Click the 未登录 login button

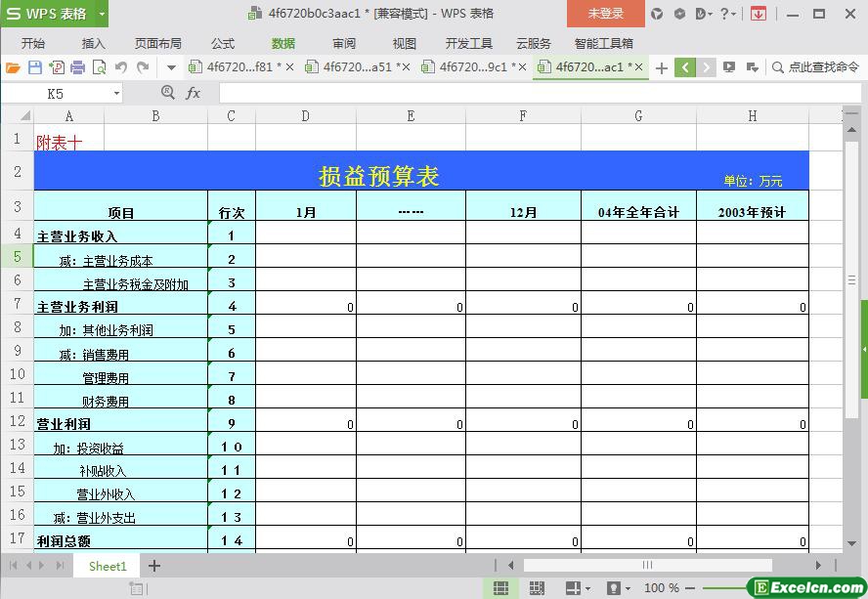pos(605,14)
